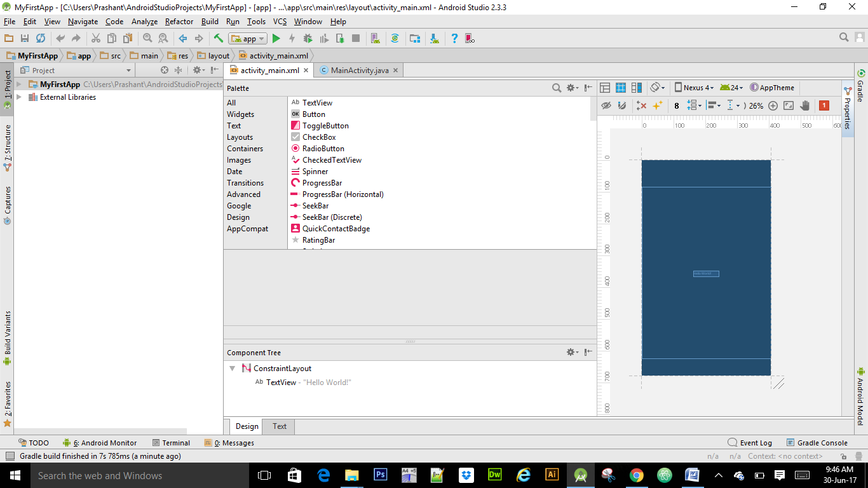This screenshot has height=488, width=868.
Task: Select the Pan hand tool in designer
Action: tap(804, 105)
